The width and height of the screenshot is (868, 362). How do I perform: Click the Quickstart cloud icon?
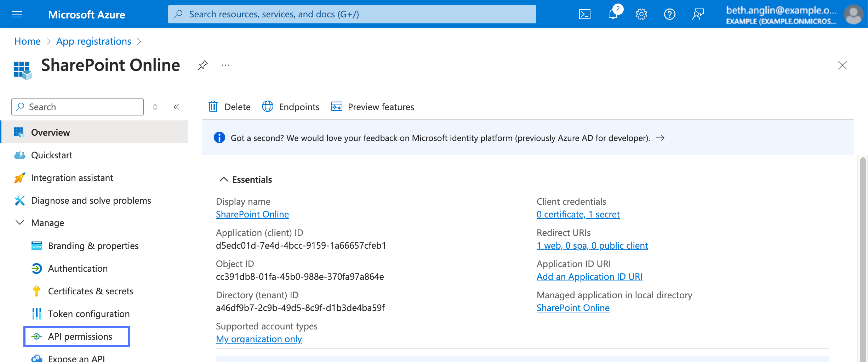pyautogui.click(x=19, y=155)
